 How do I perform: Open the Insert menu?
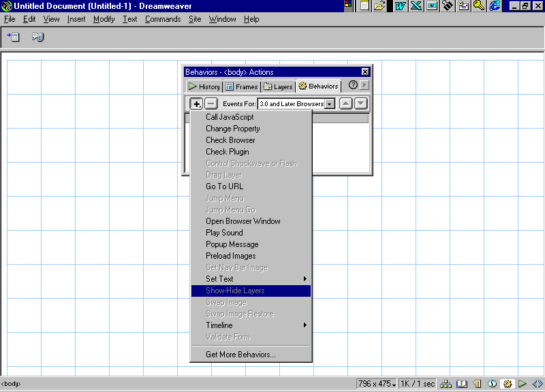76,19
